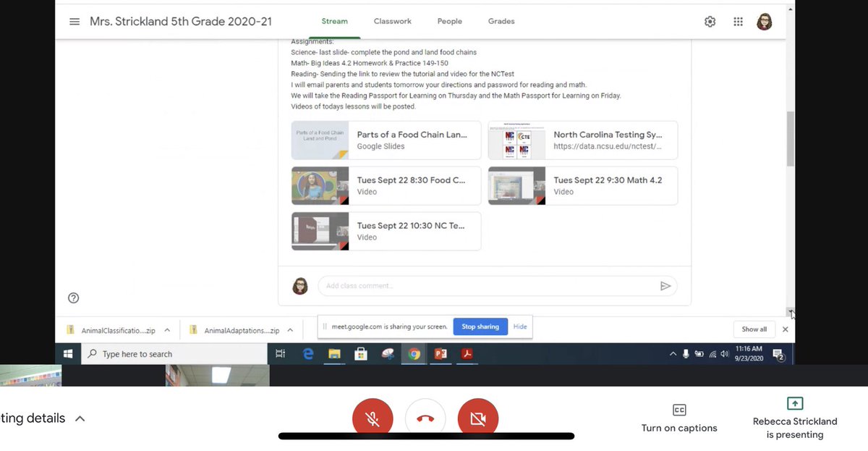Open the Google apps grid icon
868x451 pixels.
point(738,22)
